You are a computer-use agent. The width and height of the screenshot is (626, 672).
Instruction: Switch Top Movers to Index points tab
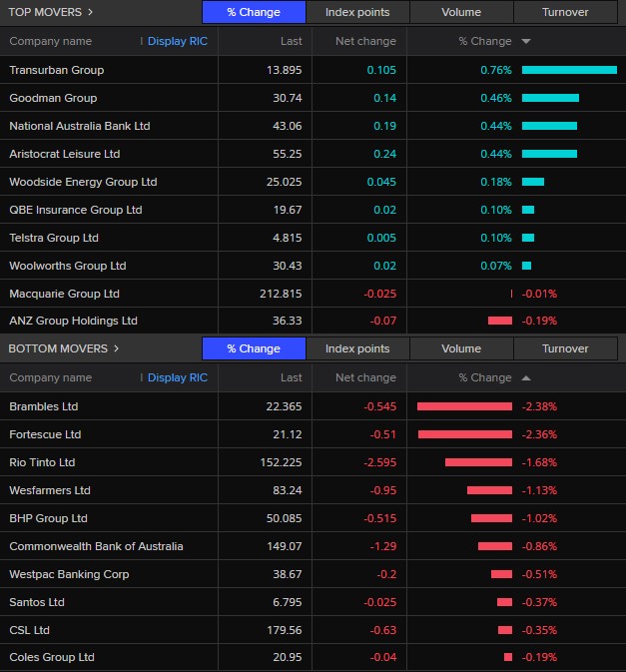357,13
